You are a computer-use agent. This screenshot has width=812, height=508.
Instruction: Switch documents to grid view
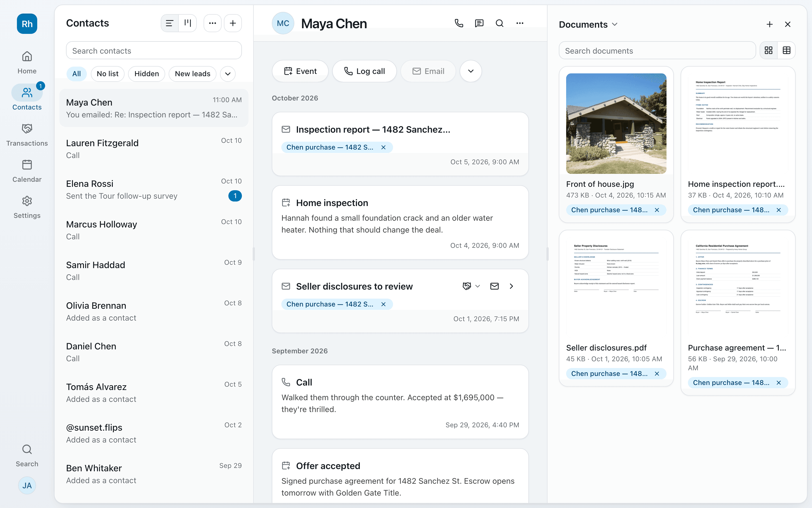[768, 51]
